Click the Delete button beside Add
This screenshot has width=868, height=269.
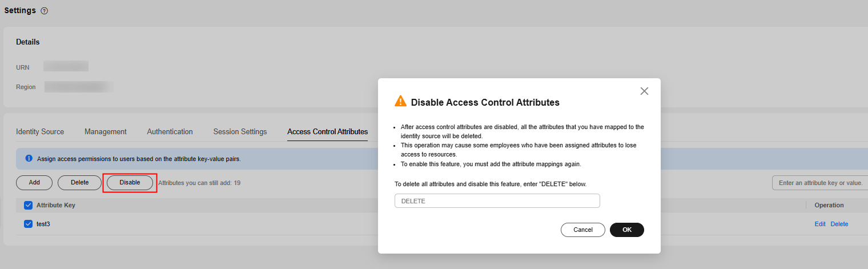click(x=80, y=183)
